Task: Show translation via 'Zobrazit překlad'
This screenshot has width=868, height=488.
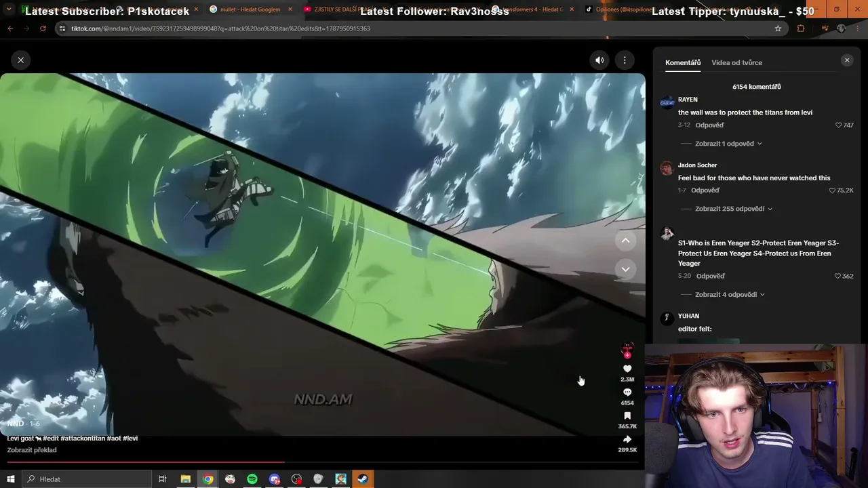Action: pyautogui.click(x=32, y=450)
